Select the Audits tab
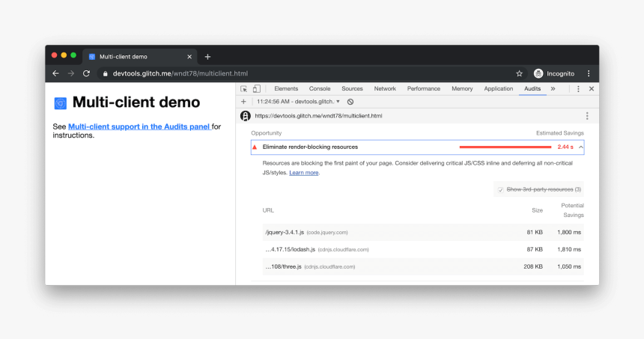Viewport: 644px width, 339px height. pos(532,88)
